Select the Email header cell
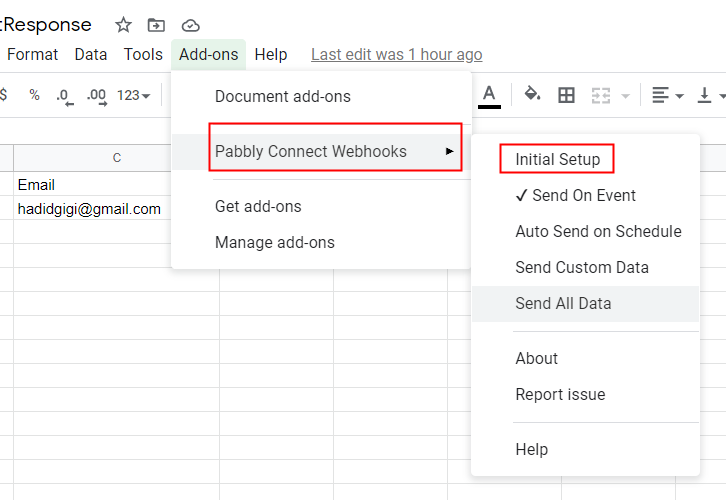Screen dimensions: 726x500 coord(93,184)
